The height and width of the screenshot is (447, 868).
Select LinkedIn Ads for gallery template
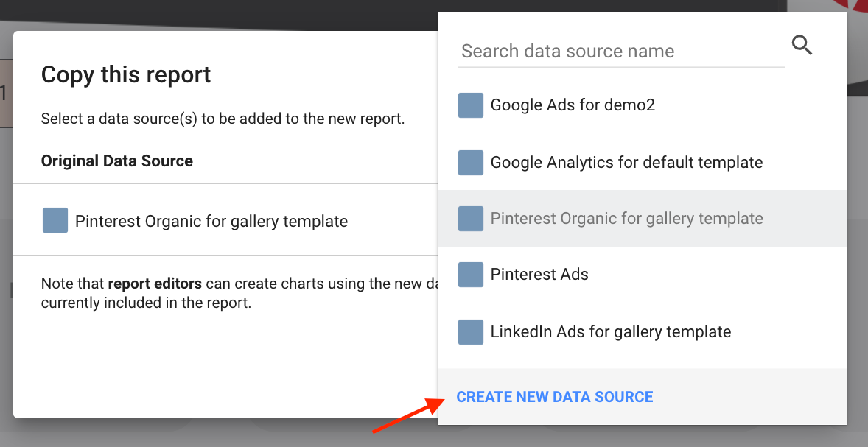(611, 331)
